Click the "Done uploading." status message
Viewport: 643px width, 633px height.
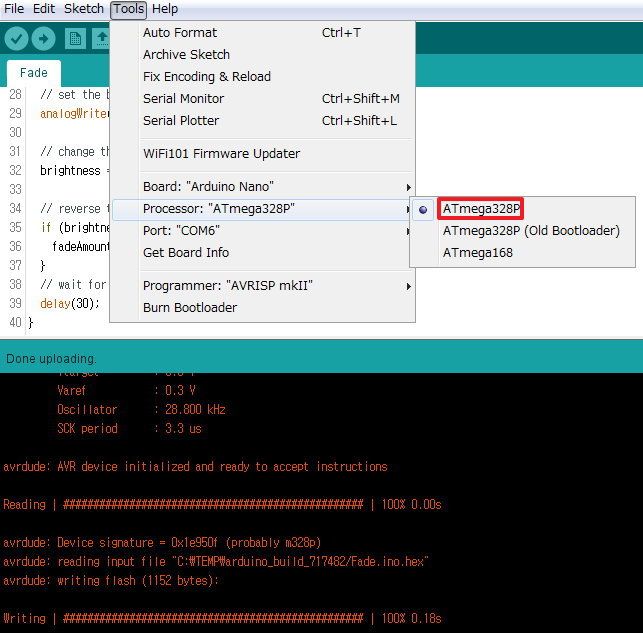coord(51,359)
